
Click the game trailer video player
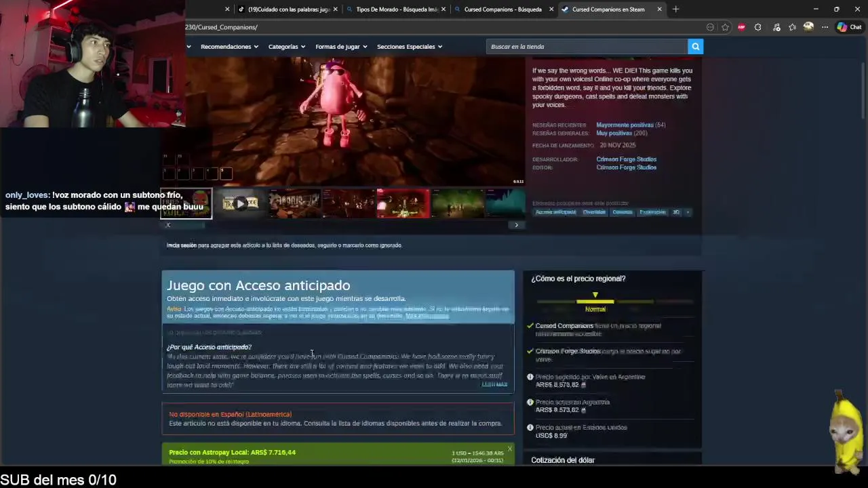coord(343,121)
